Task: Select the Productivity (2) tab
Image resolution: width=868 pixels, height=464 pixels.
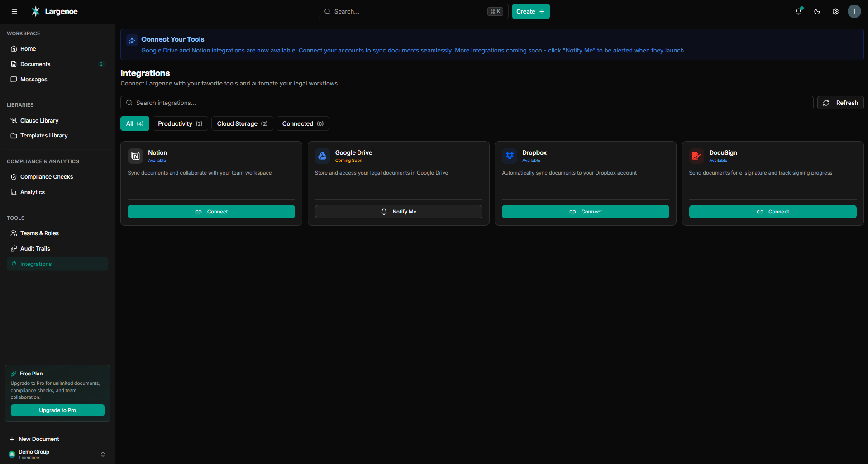Action: (x=180, y=123)
